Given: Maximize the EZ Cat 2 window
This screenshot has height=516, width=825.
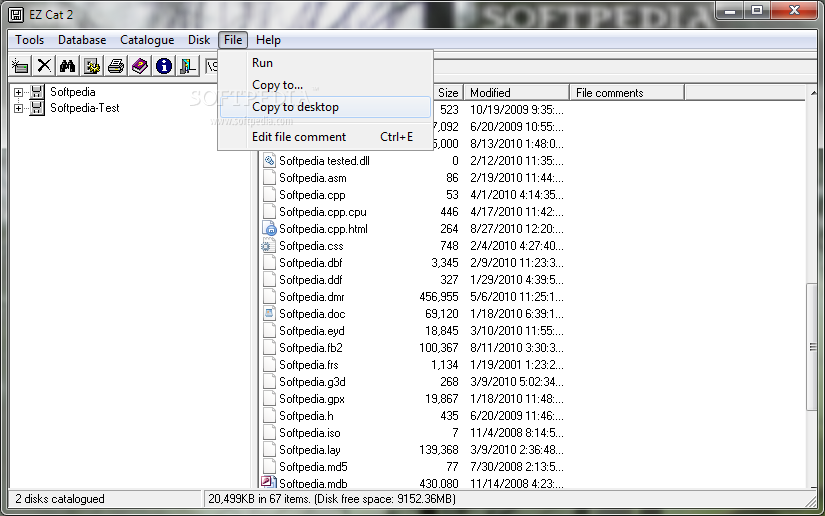Looking at the screenshot, I should click(757, 11).
